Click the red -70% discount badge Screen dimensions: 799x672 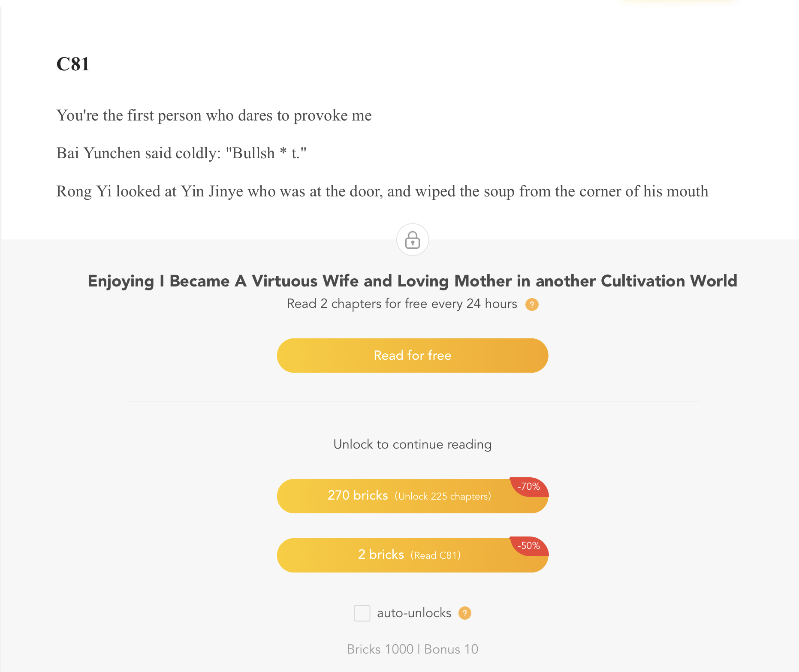coord(529,487)
